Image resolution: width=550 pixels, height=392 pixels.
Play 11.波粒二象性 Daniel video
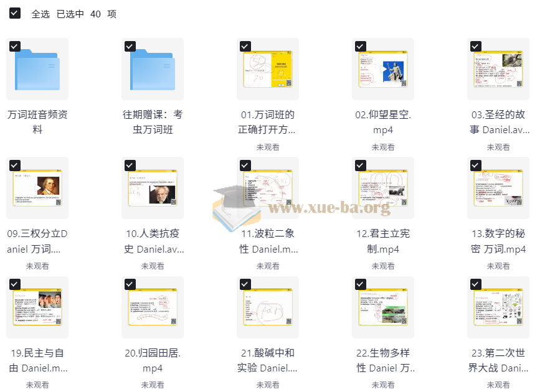click(x=268, y=189)
